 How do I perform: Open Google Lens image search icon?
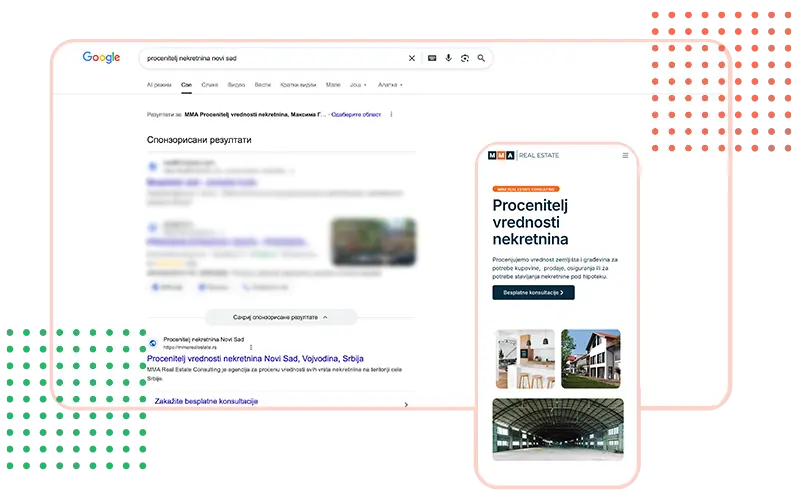point(465,58)
